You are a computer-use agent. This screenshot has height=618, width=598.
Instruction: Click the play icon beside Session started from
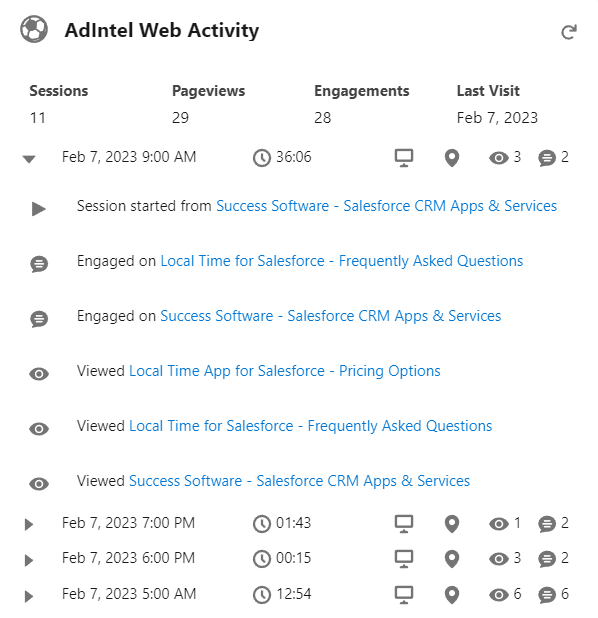[x=39, y=209]
